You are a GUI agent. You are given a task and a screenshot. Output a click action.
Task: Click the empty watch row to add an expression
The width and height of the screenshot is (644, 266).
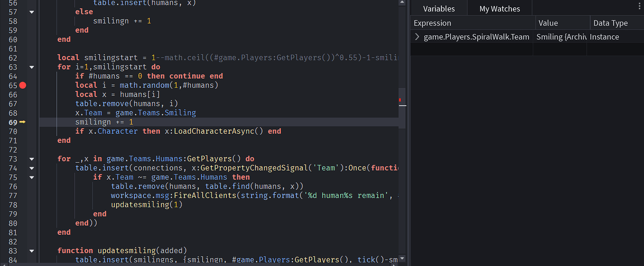coord(527,49)
